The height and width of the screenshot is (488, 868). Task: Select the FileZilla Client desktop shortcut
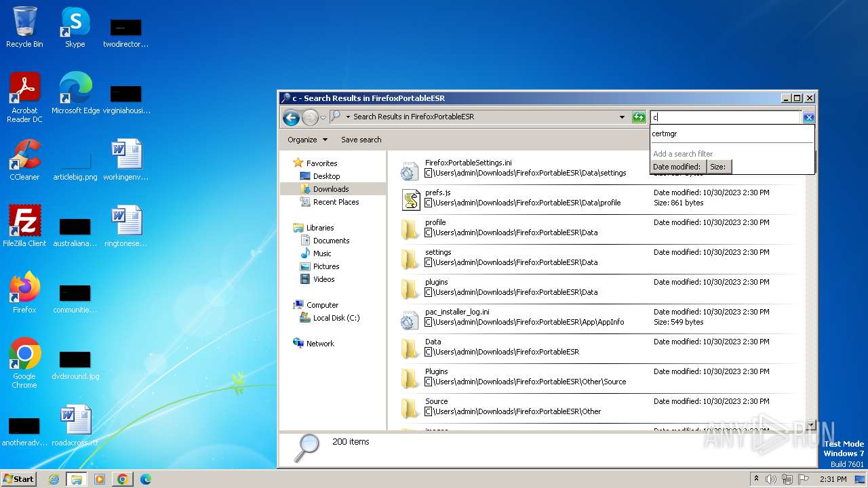click(24, 226)
